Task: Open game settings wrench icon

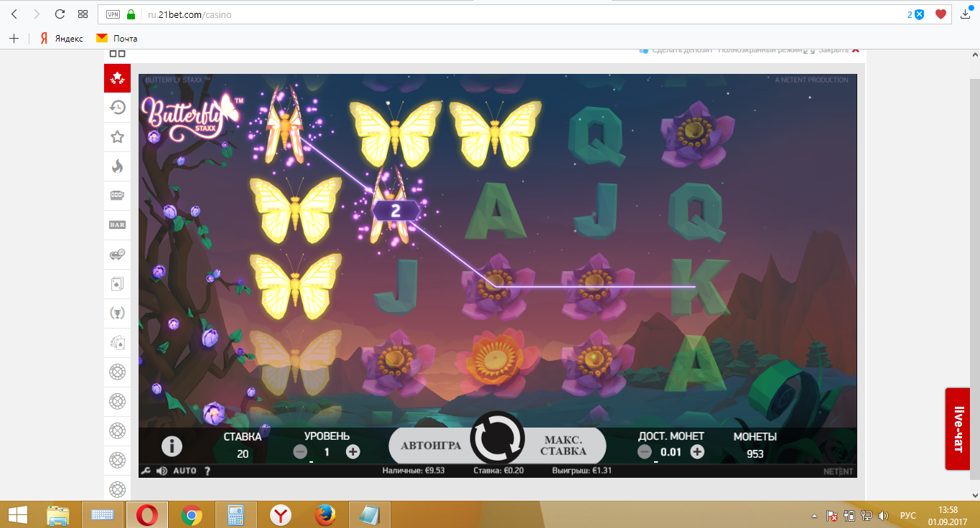Action: [x=146, y=471]
